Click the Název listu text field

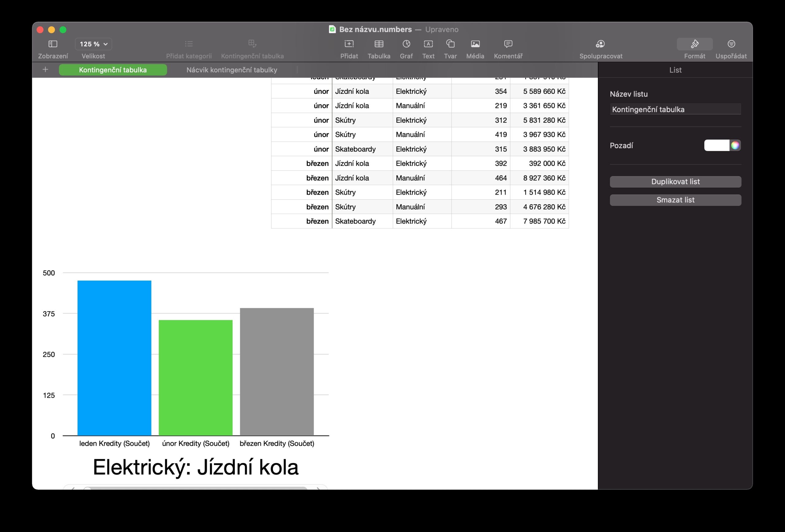pyautogui.click(x=675, y=109)
